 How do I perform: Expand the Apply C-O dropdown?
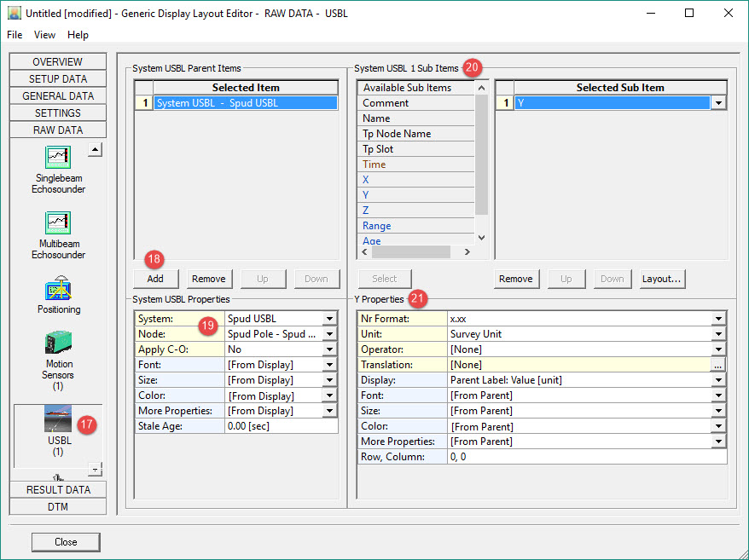(x=329, y=349)
